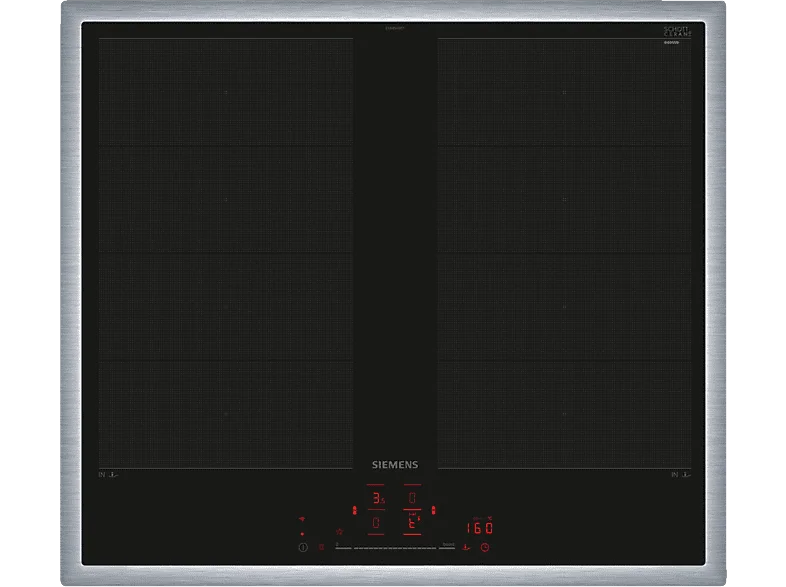The image size is (786, 587).
Task: Tap the left flex zone link symbol
Action: (x=355, y=510)
